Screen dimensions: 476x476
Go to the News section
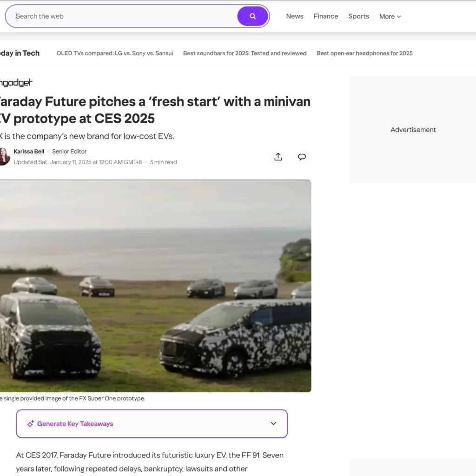tap(294, 16)
